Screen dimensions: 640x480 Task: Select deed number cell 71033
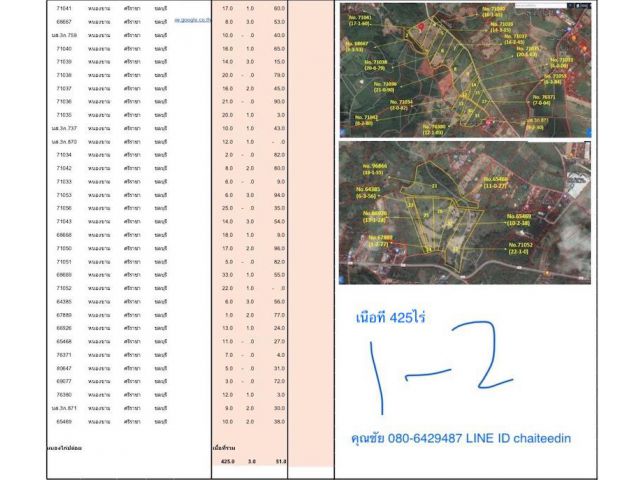[x=64, y=182]
